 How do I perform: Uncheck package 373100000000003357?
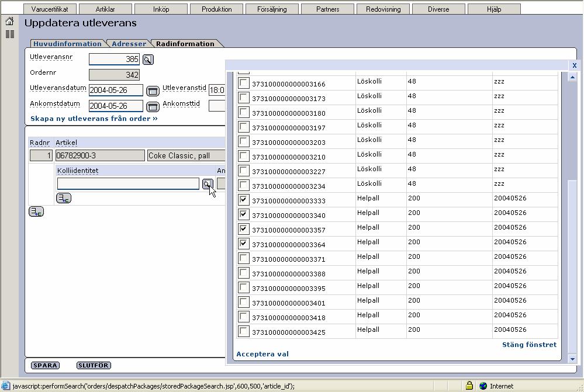point(244,228)
